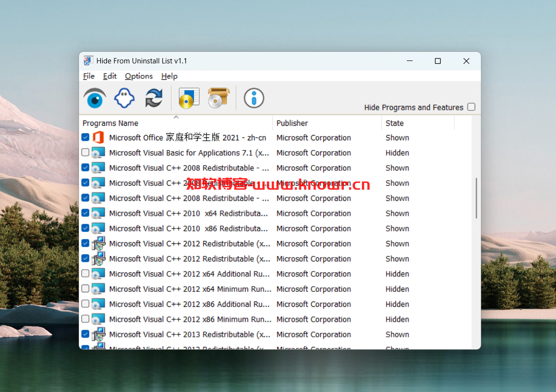
Task: Uncheck the Visual C++ 2010 x64 checkbox
Action: 85,213
